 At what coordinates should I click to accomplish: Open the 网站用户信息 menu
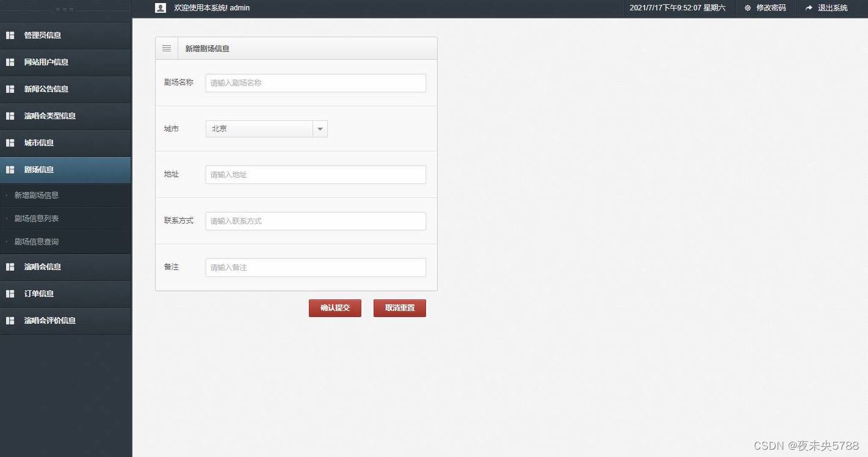(x=65, y=62)
